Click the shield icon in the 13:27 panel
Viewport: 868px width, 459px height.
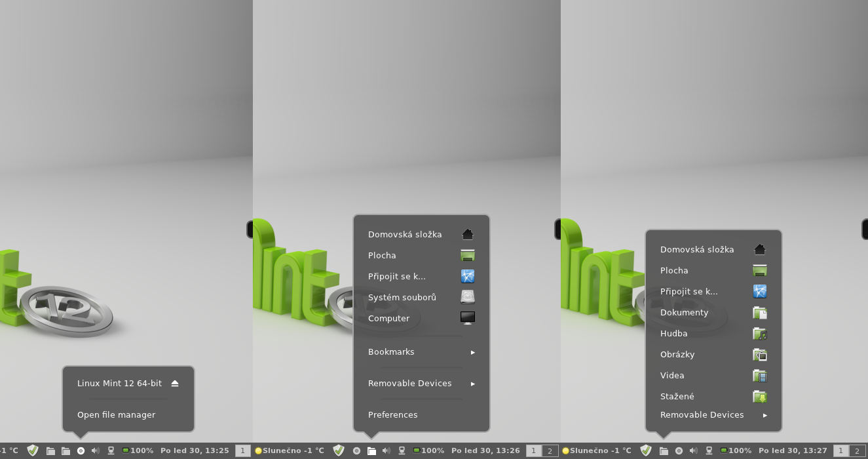click(646, 450)
